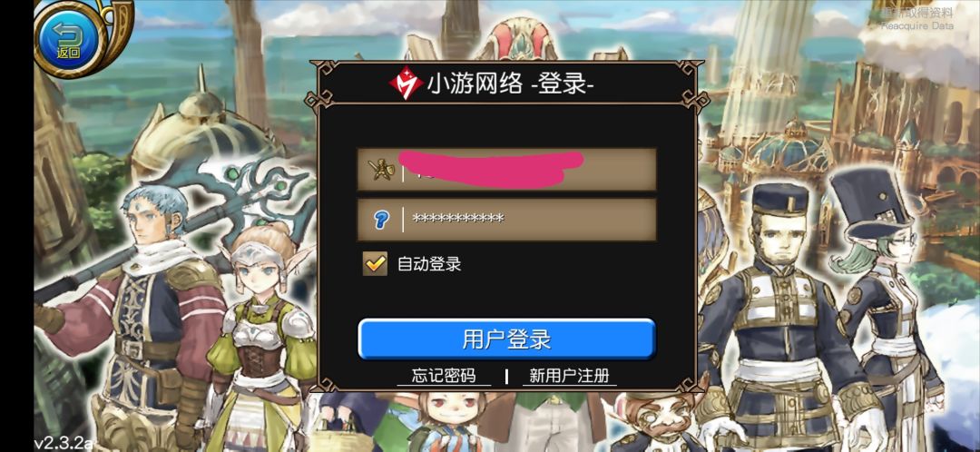Toggle the 自动登录 checkbox

click(x=375, y=263)
